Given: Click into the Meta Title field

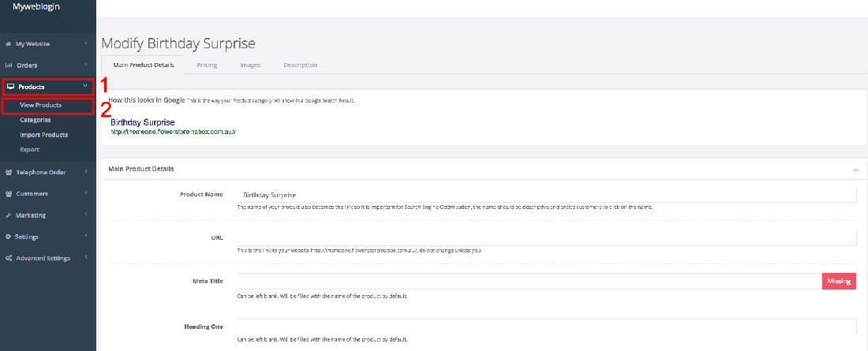Looking at the screenshot, I should point(529,282).
